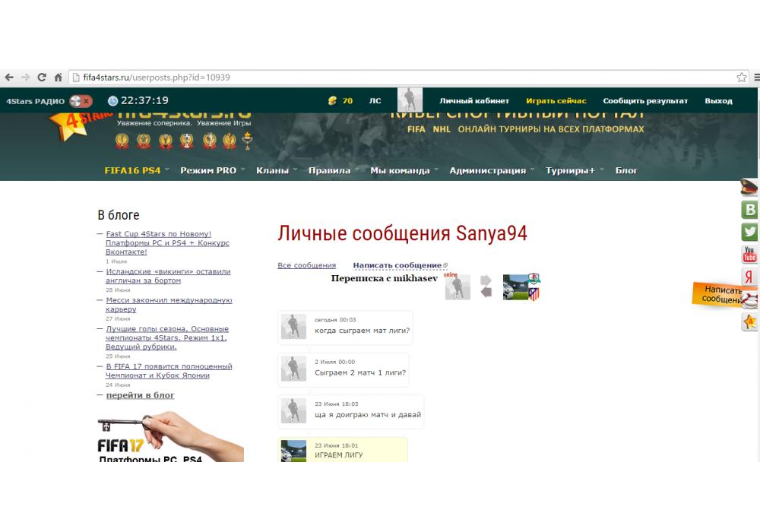This screenshot has width=760, height=532.
Task: Open the Режим PRO menu
Action: (x=208, y=170)
